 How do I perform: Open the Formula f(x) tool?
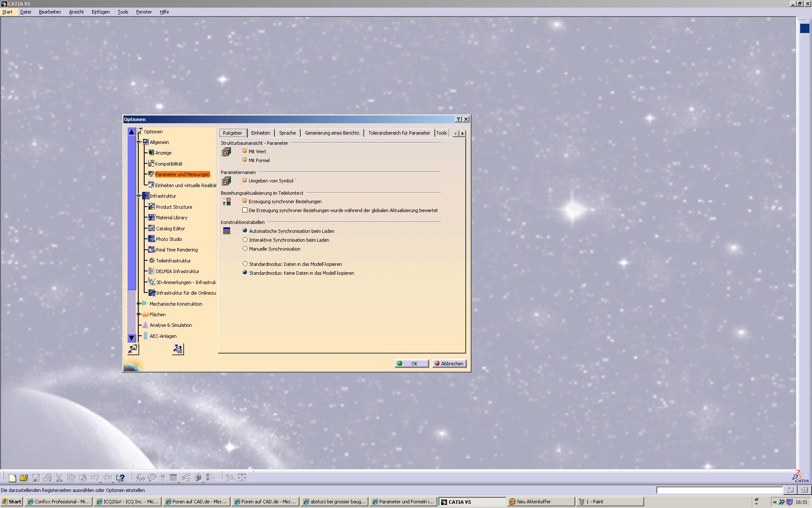pos(140,478)
